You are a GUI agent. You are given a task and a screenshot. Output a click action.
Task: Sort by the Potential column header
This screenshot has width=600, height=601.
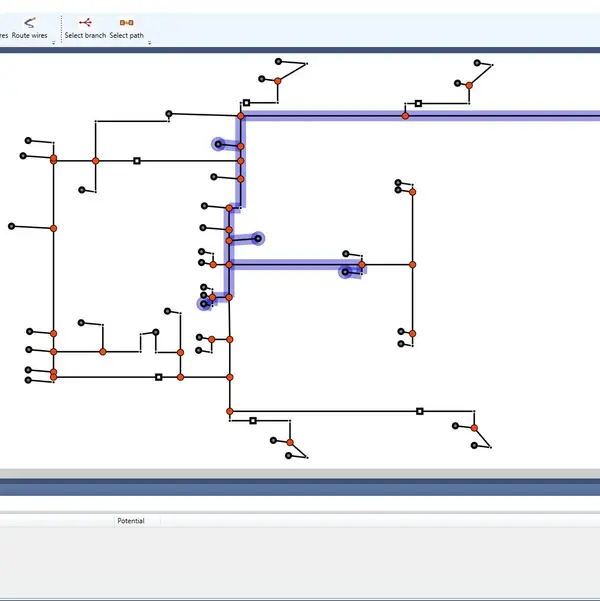(x=131, y=521)
